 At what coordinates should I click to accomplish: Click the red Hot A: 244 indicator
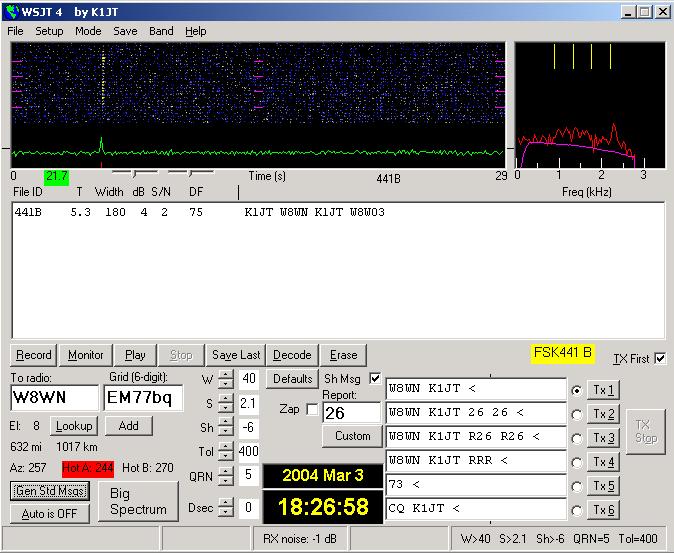point(88,468)
